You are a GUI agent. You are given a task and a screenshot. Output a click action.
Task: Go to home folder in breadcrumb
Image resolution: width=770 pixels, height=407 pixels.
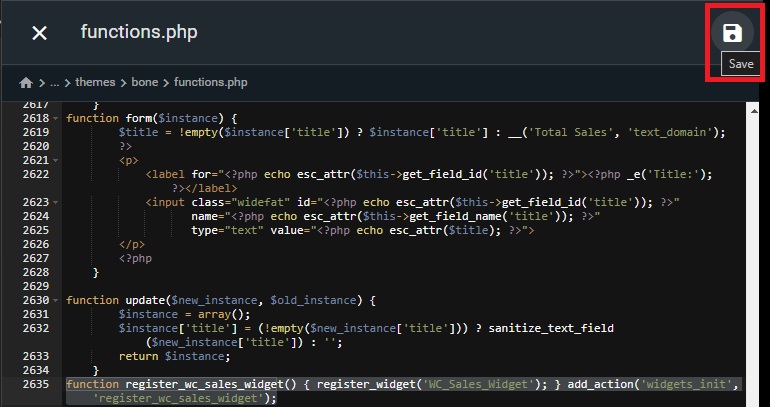[26, 82]
